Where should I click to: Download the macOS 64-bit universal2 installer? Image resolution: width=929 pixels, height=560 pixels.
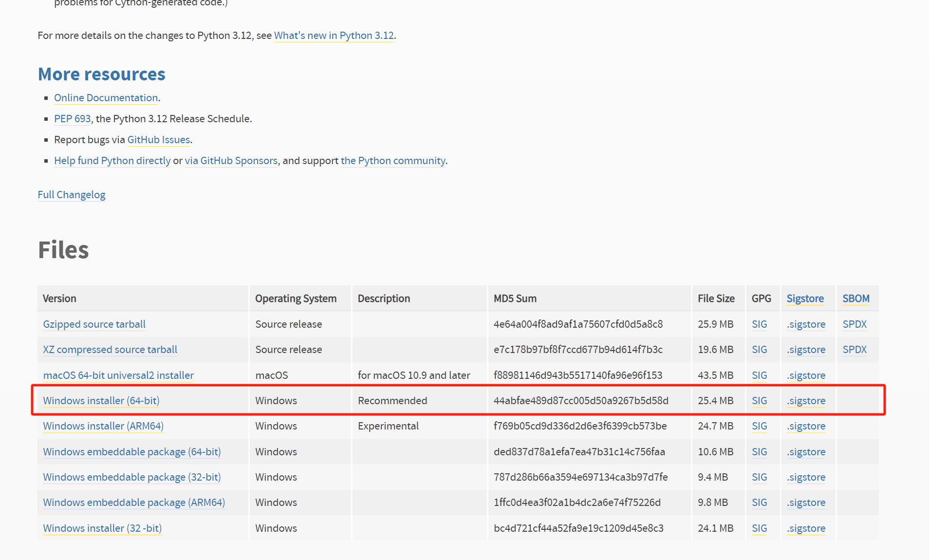point(118,375)
